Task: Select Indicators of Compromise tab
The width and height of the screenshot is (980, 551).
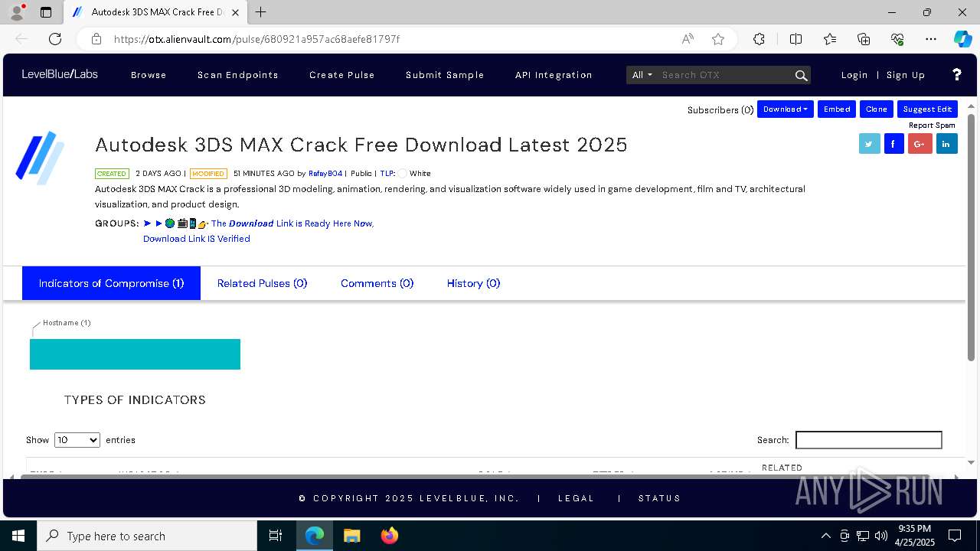Action: [112, 283]
